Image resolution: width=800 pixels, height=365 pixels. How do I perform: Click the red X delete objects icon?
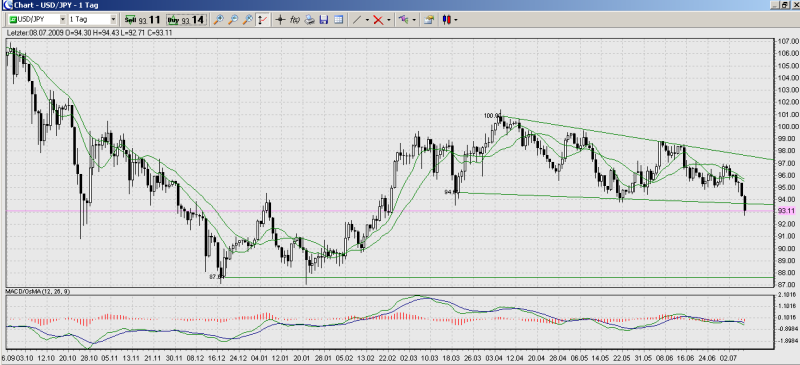click(x=379, y=20)
